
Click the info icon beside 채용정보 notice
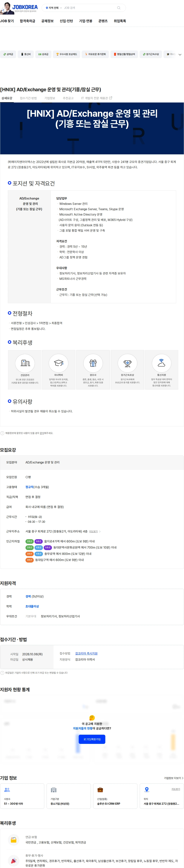coord(2,433)
